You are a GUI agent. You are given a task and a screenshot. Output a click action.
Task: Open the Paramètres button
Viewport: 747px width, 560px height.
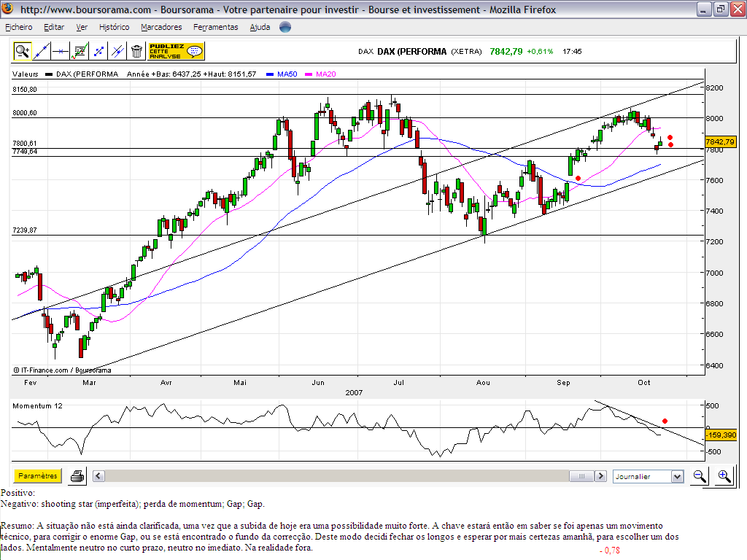point(38,475)
